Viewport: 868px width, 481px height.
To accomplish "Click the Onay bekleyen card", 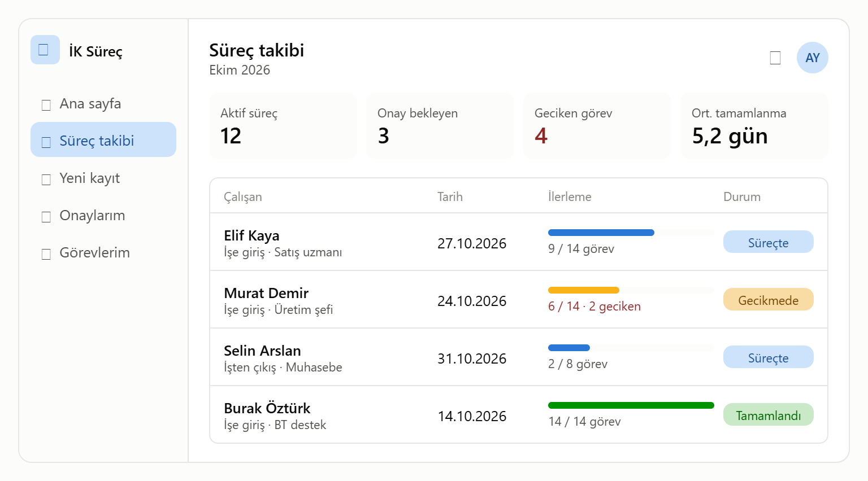I will 440,126.
